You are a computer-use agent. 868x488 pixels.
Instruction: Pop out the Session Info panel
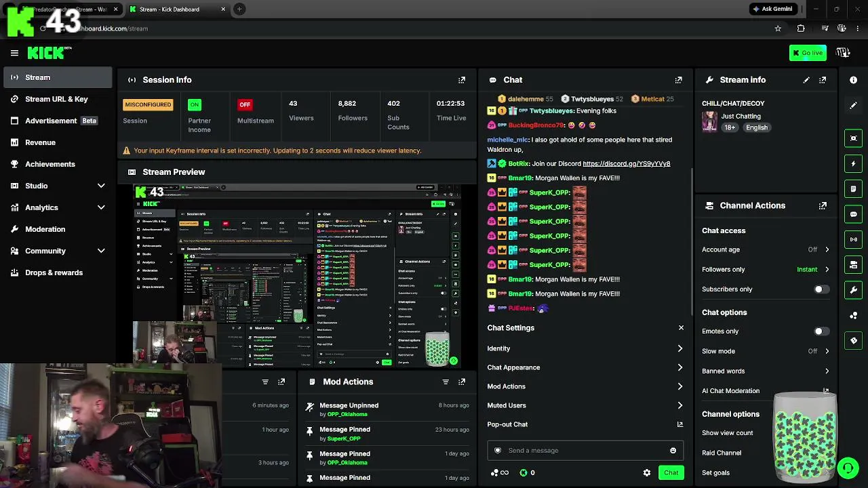(462, 80)
